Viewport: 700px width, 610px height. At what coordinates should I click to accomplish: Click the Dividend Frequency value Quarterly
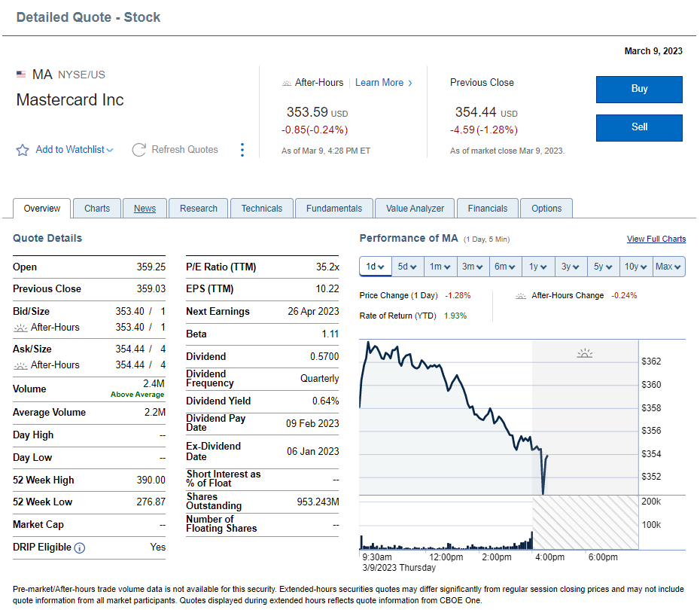pos(320,379)
